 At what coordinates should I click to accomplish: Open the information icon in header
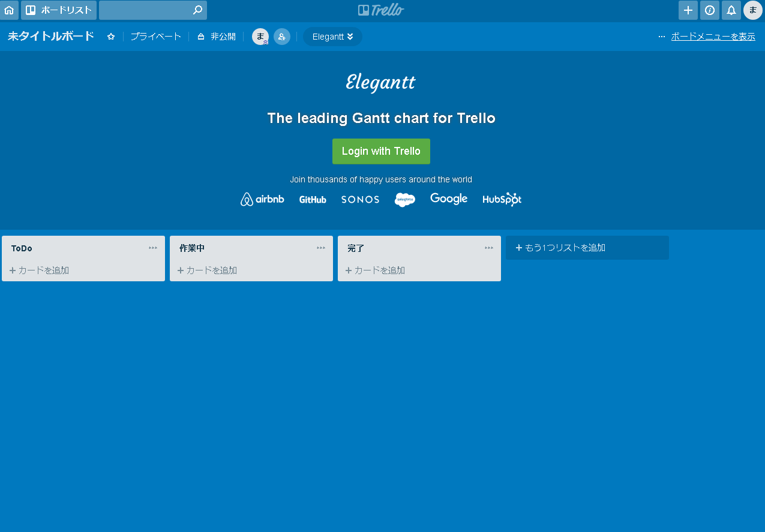(x=709, y=10)
